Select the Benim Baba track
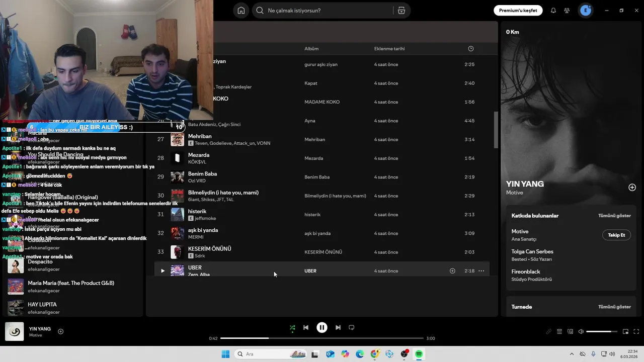Image resolution: width=644 pixels, height=362 pixels. pyautogui.click(x=322, y=177)
